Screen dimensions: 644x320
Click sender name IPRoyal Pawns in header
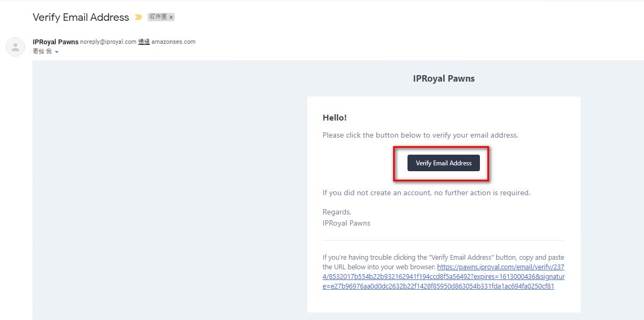[55, 42]
